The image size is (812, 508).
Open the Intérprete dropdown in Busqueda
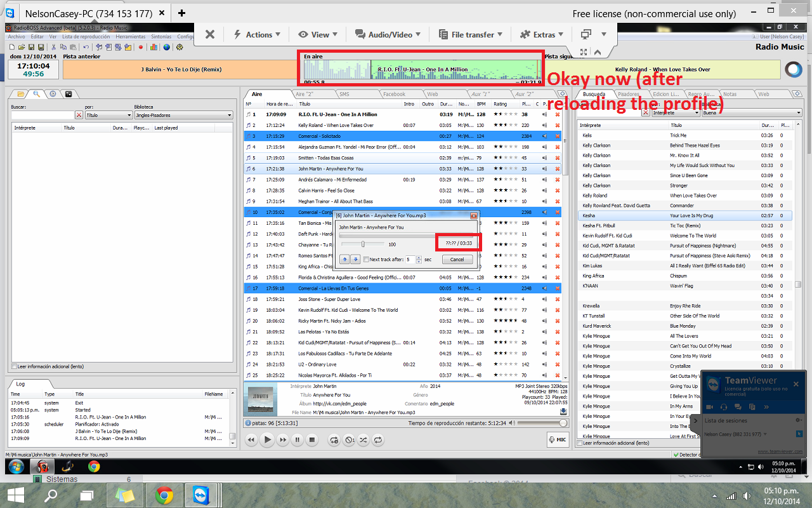click(x=676, y=112)
